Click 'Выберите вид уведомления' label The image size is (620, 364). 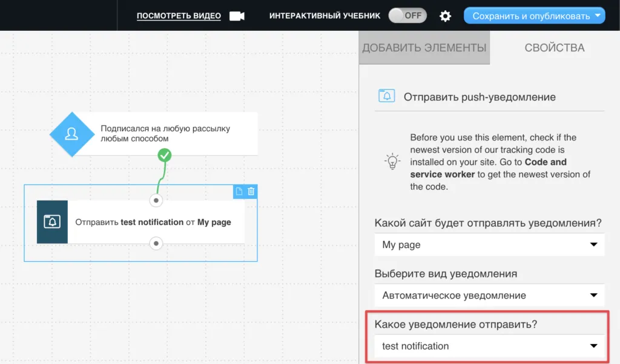(446, 273)
